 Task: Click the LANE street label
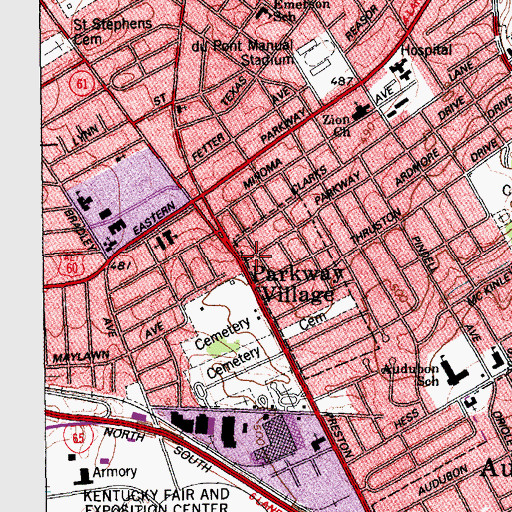461,71
